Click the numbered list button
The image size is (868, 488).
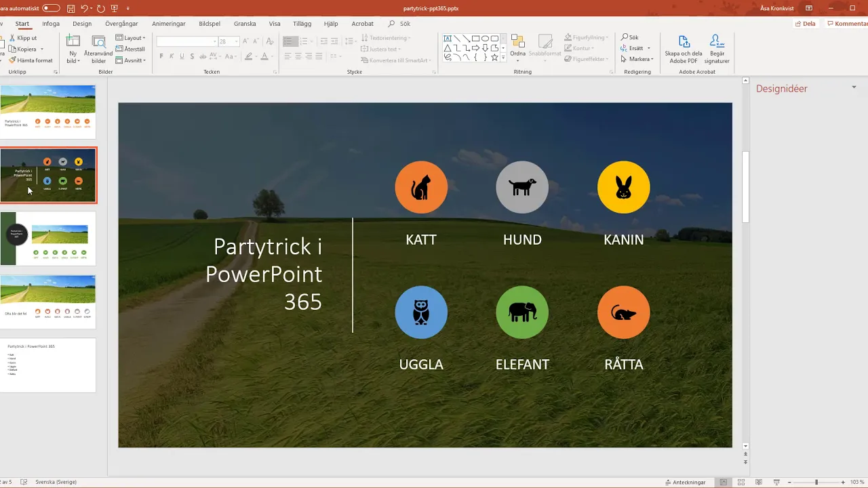tap(305, 41)
